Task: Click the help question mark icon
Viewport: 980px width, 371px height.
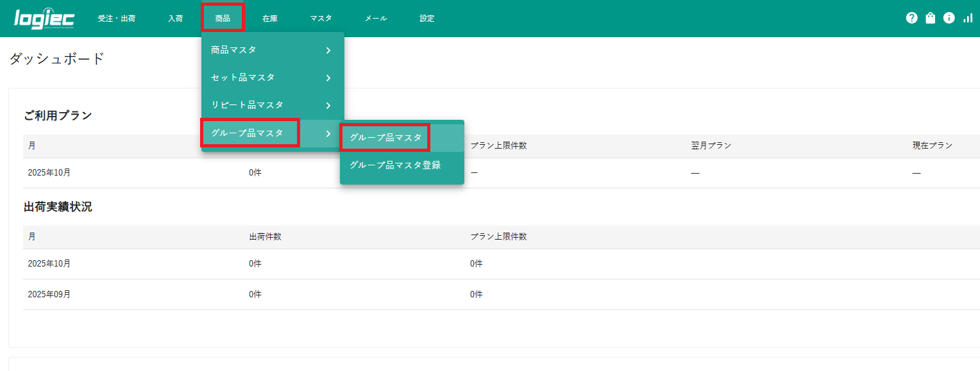Action: point(911,18)
